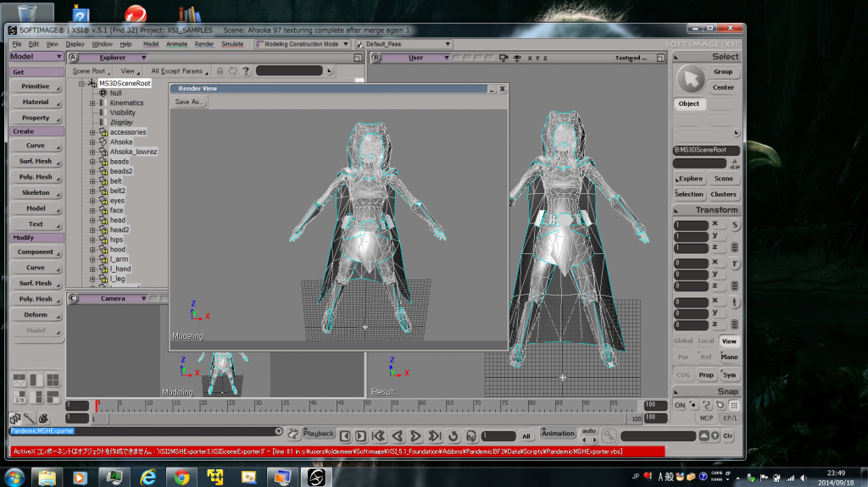Image resolution: width=868 pixels, height=487 pixels.
Task: Toggle Prop proportional modeling
Action: coord(706,374)
